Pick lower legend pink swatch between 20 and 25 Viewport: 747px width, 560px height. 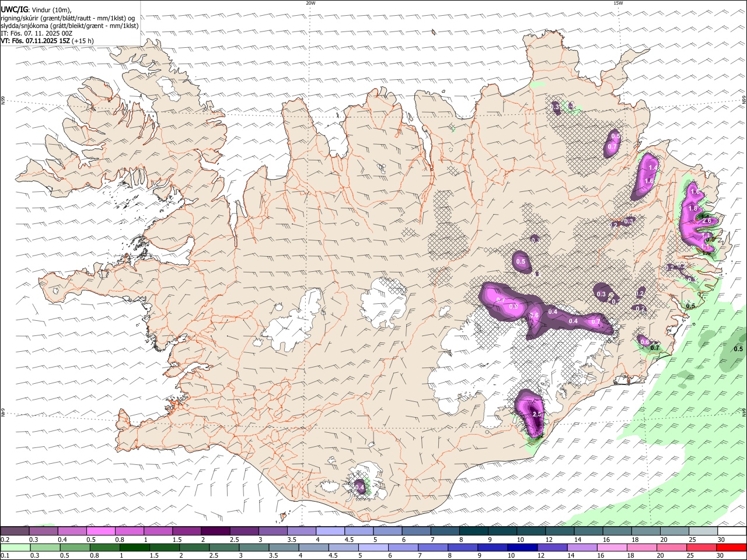tap(671, 547)
